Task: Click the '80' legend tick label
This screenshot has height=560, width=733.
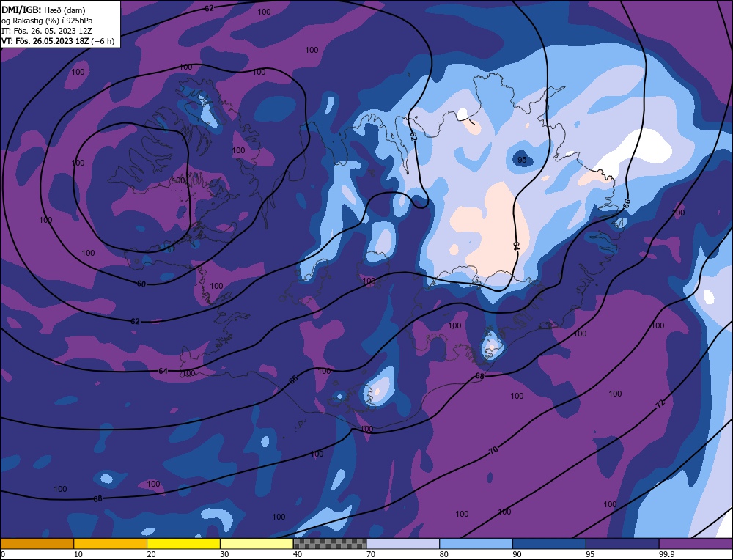Action: tap(444, 554)
